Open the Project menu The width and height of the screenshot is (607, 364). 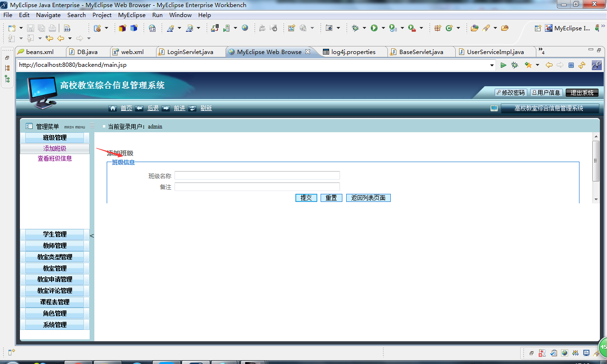102,15
